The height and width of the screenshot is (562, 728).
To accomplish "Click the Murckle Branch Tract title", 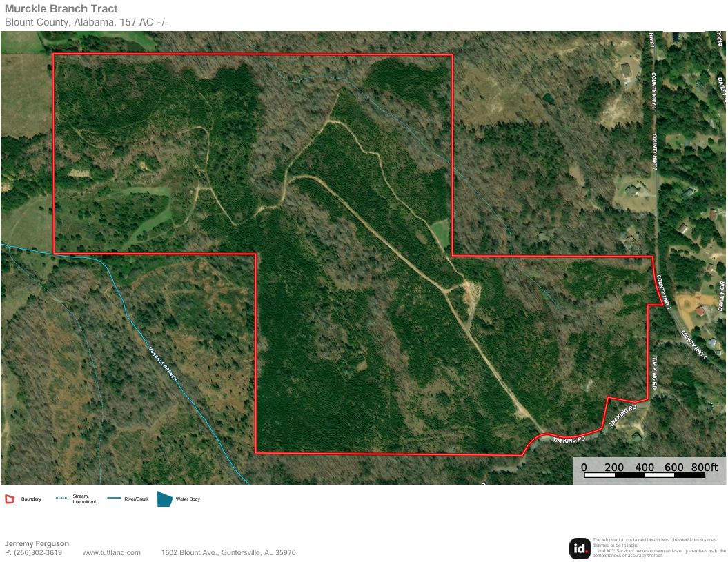I will (61, 8).
